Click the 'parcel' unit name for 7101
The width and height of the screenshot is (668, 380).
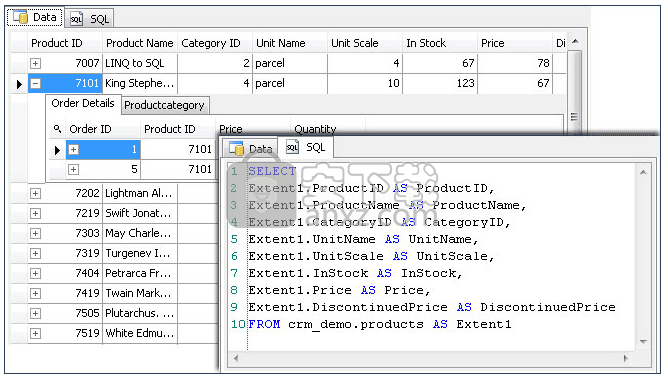point(290,83)
